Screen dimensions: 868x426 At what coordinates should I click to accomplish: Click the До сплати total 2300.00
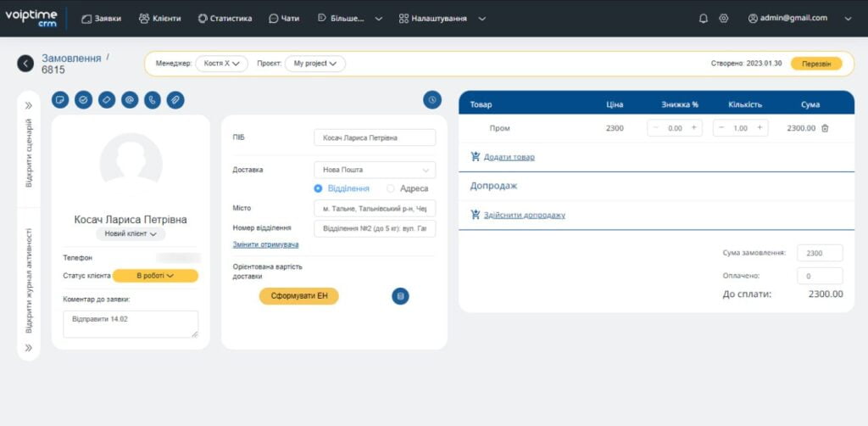[826, 294]
